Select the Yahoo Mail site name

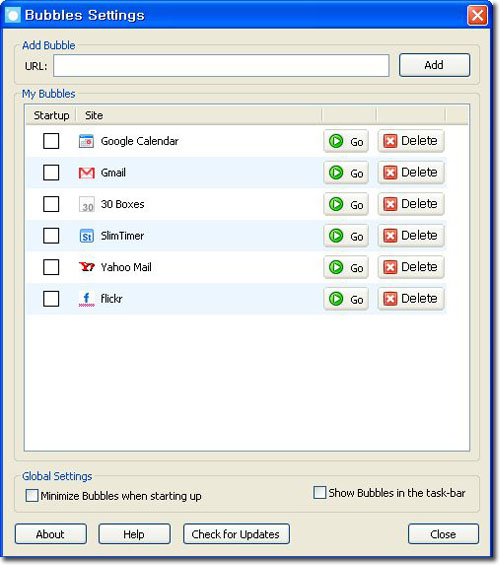pyautogui.click(x=126, y=267)
